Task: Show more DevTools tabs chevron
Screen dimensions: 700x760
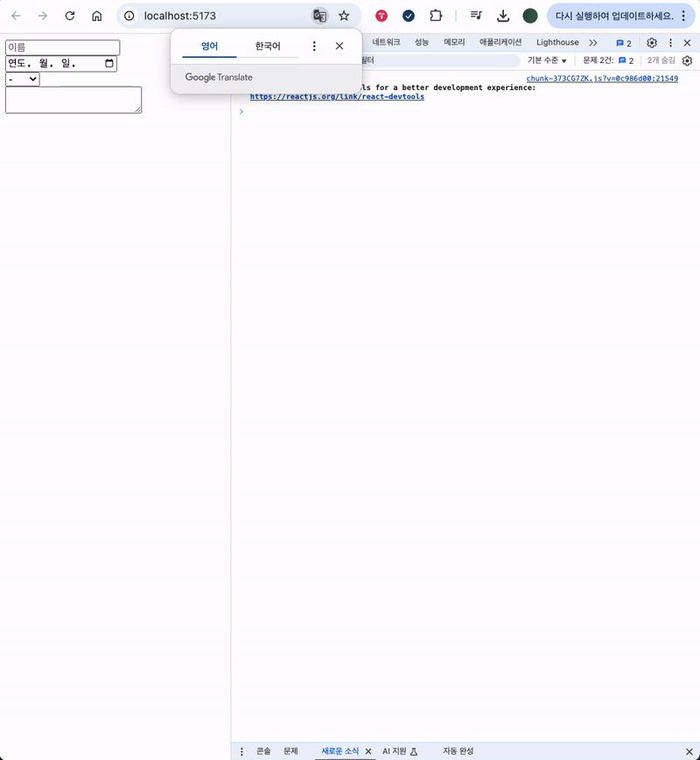Action: (x=593, y=43)
